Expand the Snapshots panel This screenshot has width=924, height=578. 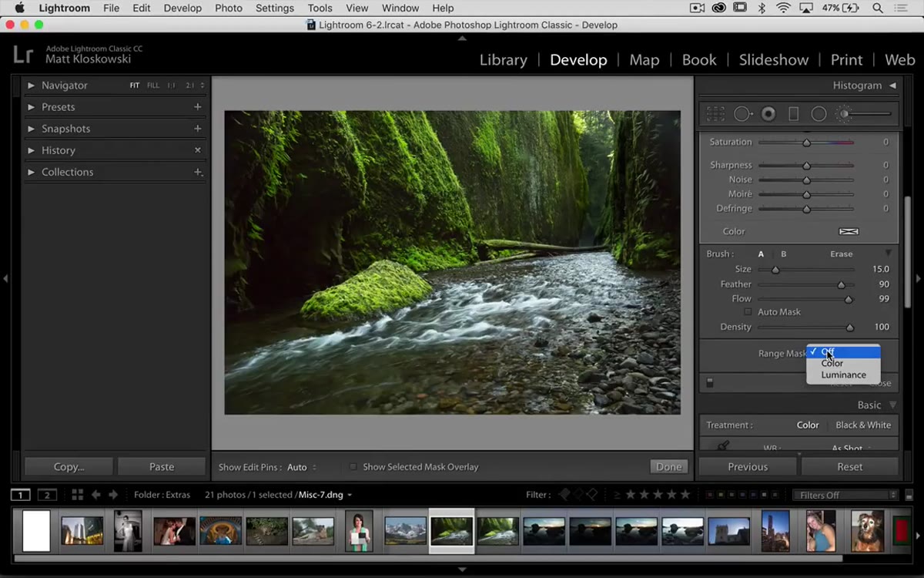point(32,129)
